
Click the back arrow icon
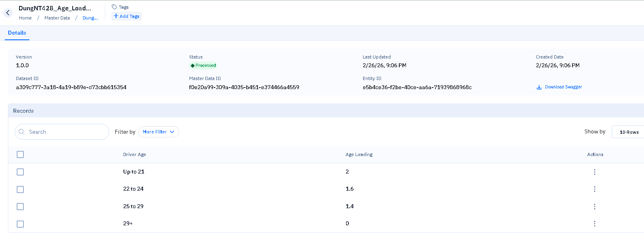click(8, 13)
